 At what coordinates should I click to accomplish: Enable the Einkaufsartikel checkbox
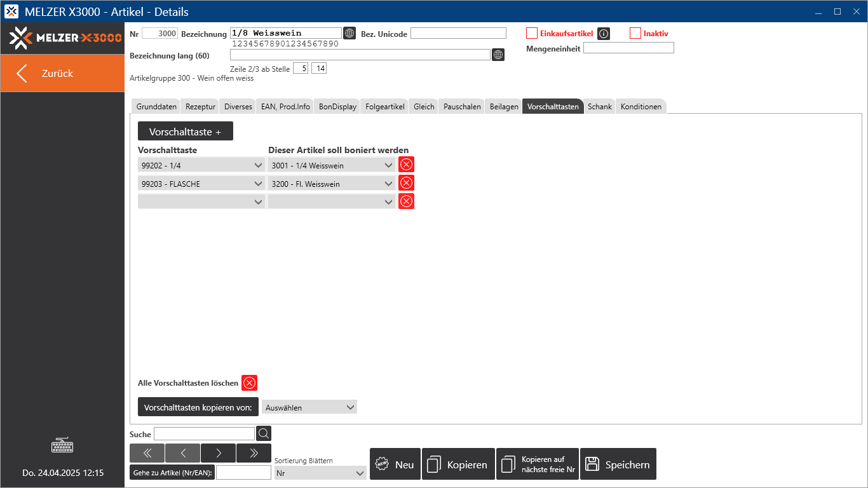pos(532,34)
